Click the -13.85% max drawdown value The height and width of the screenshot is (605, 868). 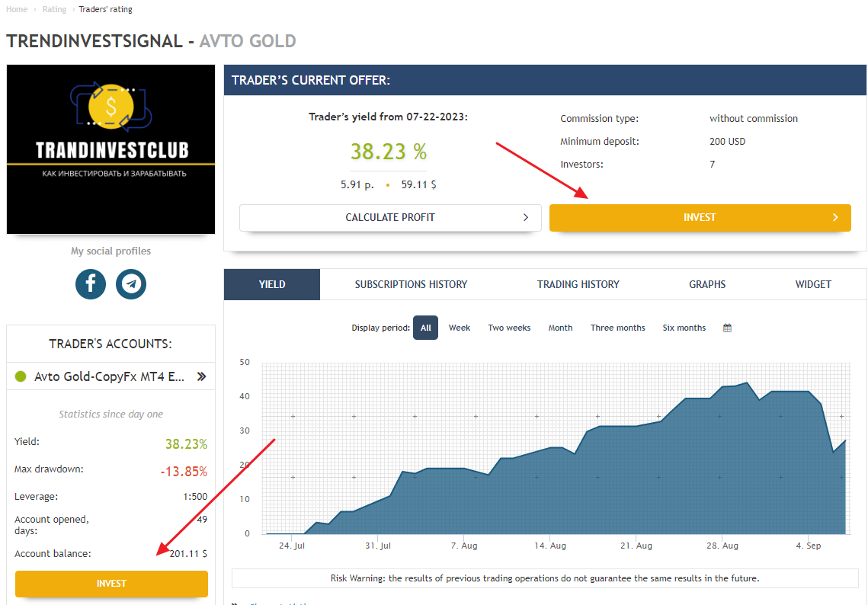(184, 472)
